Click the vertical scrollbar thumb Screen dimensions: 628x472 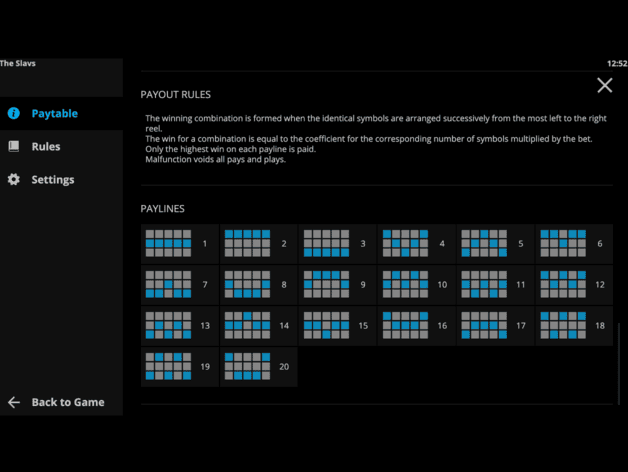[619, 364]
